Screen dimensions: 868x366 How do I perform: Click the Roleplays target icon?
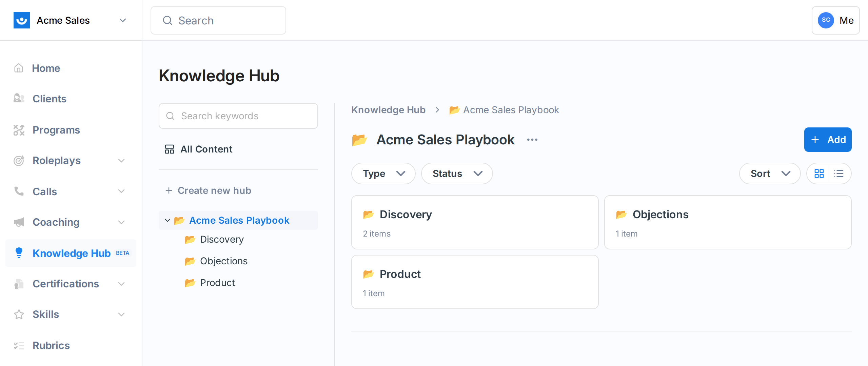(x=19, y=160)
